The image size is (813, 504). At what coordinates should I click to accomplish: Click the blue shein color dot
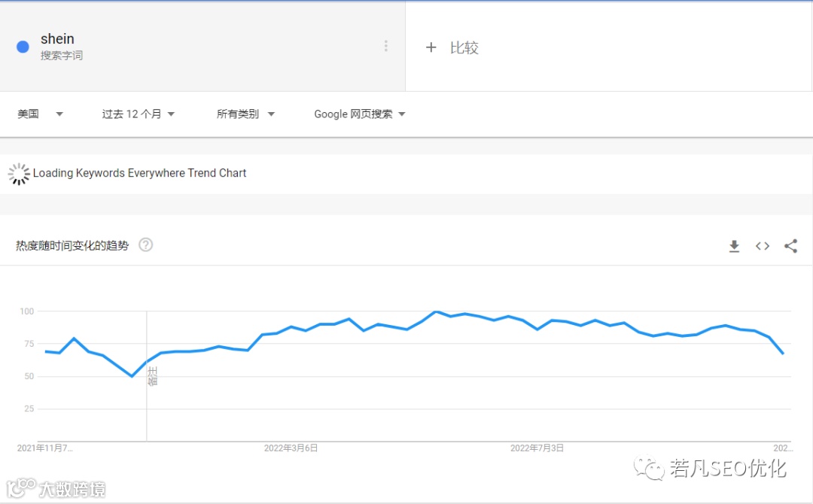coord(23,47)
